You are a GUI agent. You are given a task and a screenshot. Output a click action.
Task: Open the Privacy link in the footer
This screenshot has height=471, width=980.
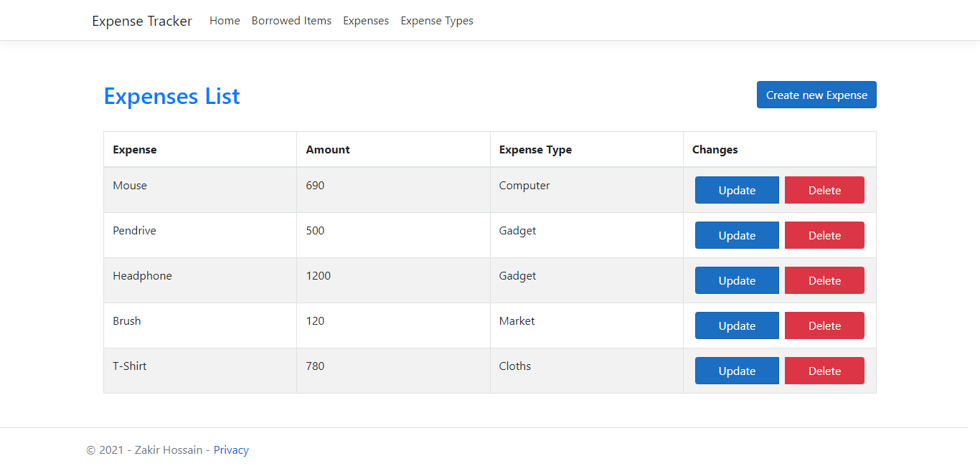tap(231, 450)
